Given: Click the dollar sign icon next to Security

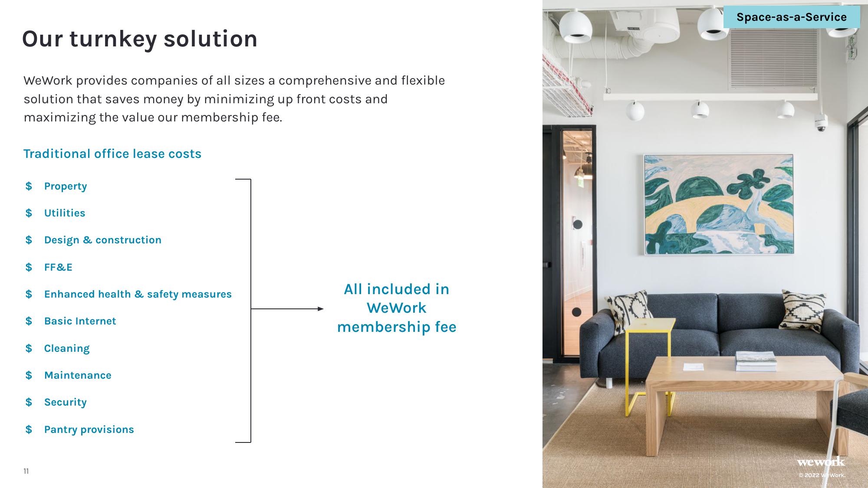Looking at the screenshot, I should point(28,402).
